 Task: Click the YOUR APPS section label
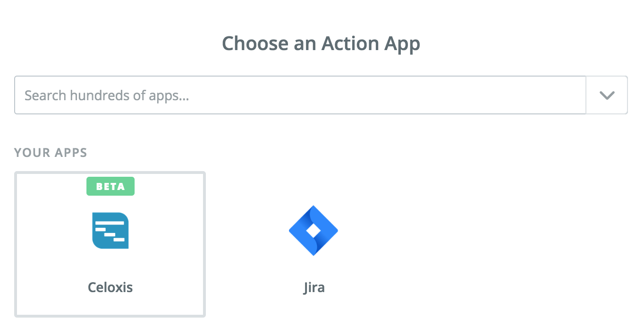tap(51, 153)
